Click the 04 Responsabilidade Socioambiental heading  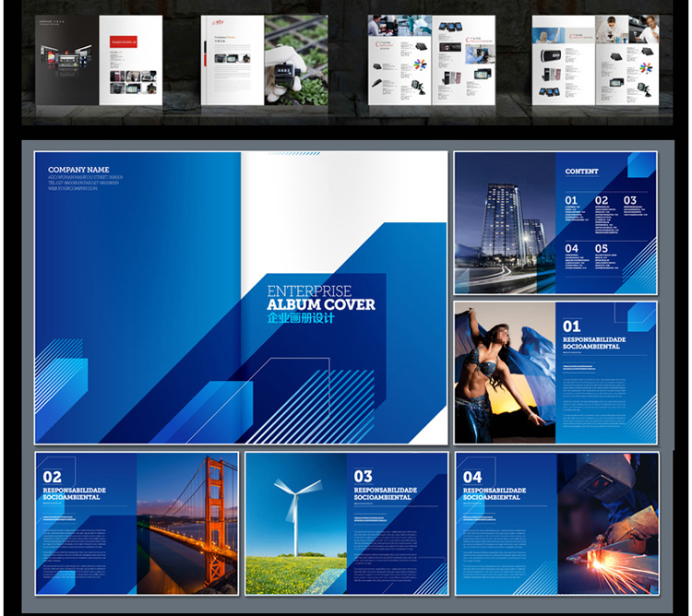(x=494, y=485)
